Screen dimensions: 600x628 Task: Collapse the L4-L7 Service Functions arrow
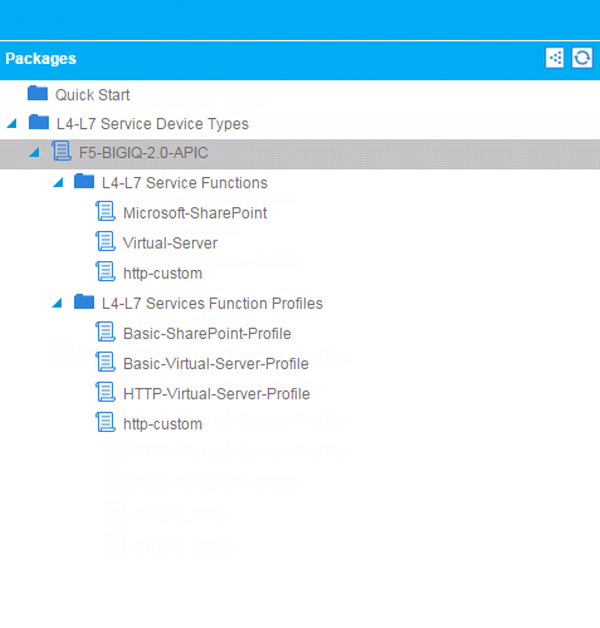57,183
